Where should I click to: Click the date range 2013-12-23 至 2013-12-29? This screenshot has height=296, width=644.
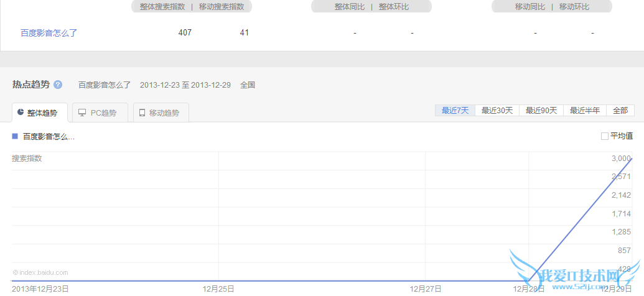pyautogui.click(x=185, y=85)
